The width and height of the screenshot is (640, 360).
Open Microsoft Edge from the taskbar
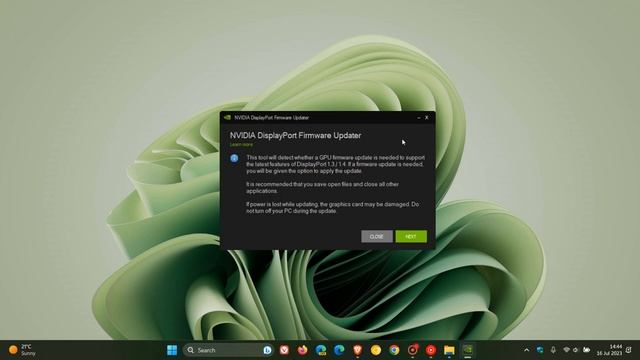click(339, 350)
